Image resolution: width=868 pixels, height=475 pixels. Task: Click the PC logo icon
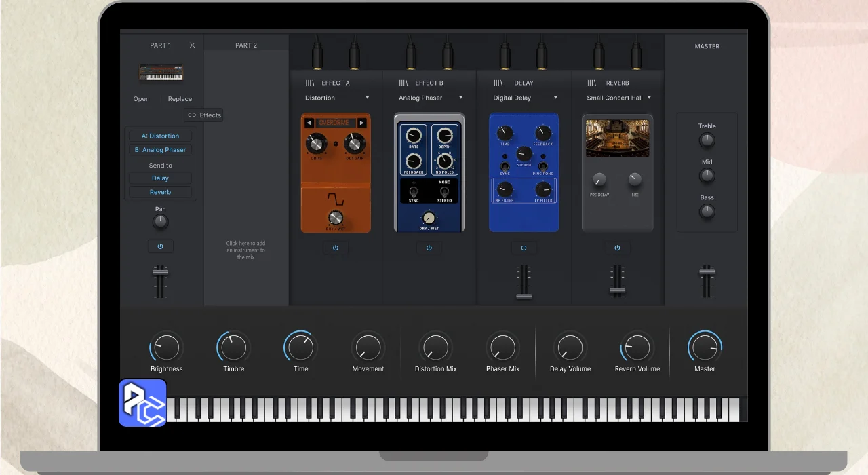click(143, 403)
